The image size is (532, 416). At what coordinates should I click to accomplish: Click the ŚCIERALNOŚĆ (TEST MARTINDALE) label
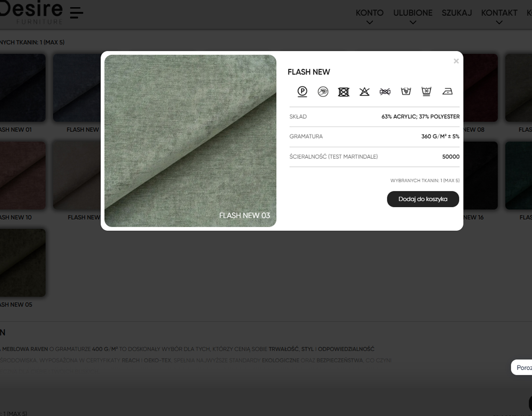click(334, 156)
